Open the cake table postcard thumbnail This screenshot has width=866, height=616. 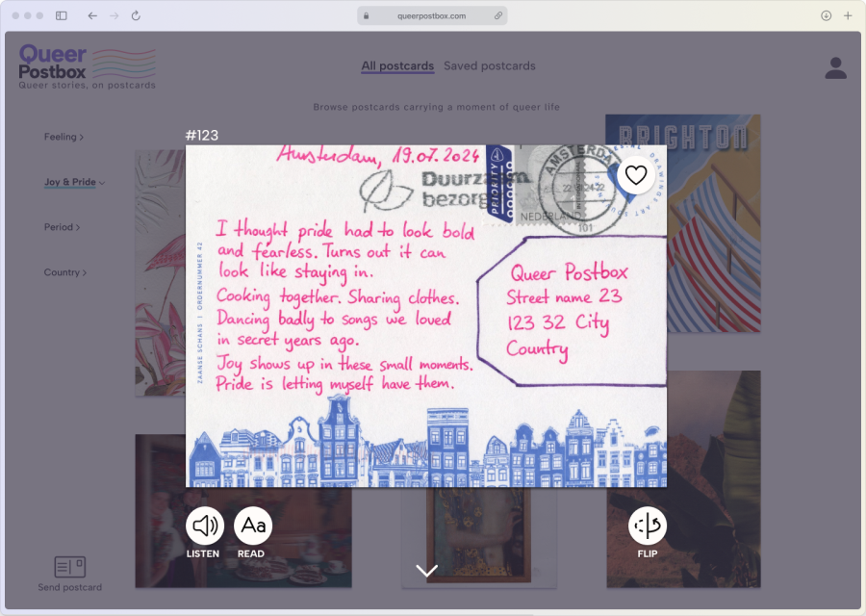point(243,537)
